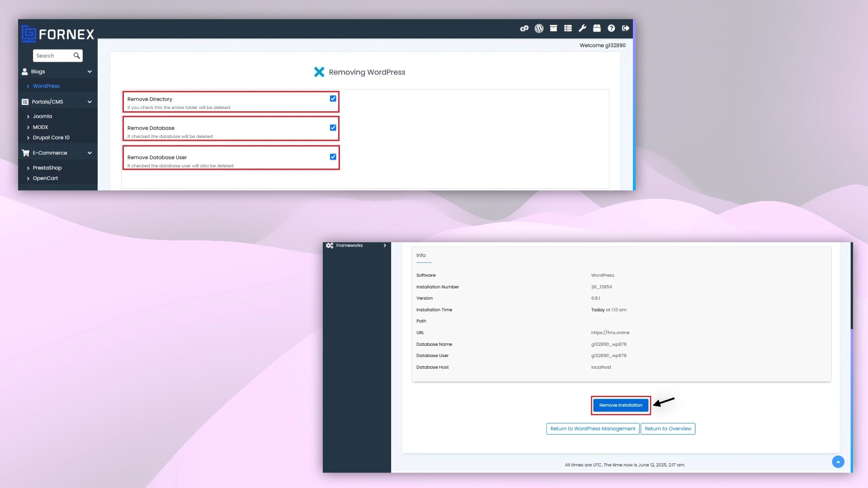The width and height of the screenshot is (868, 488).
Task: Expand the Portals/CMS category
Action: click(90, 101)
